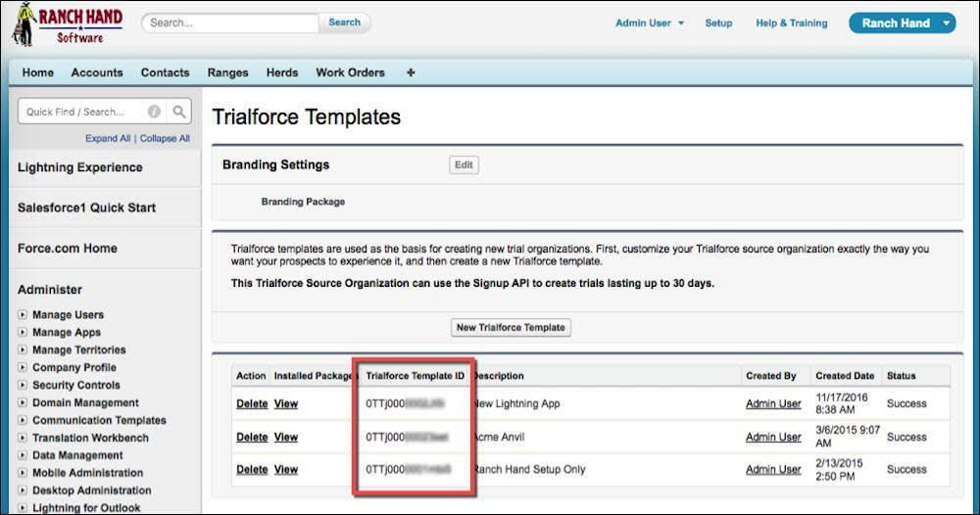Click the Trialforce Template ID column header
Screen dimensions: 980x515
415,376
